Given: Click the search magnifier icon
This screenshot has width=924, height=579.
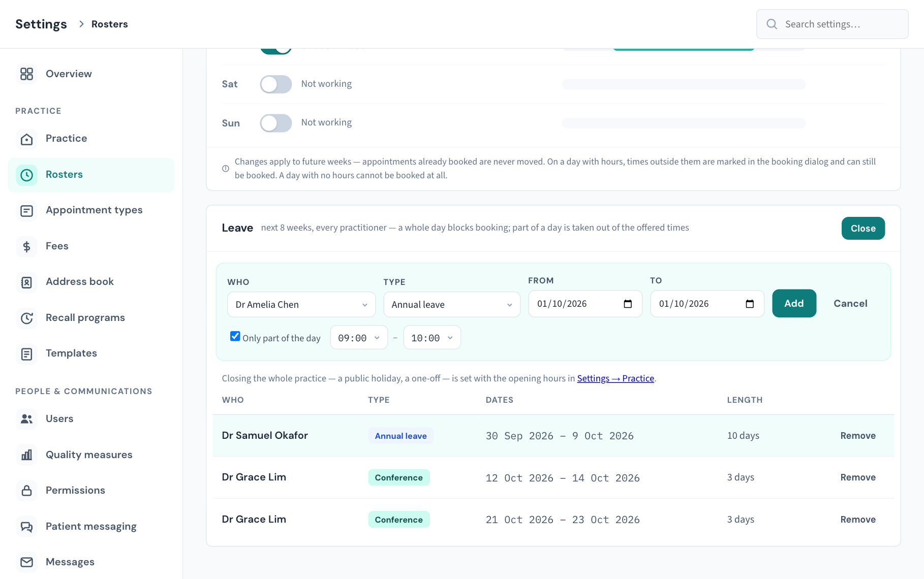Looking at the screenshot, I should pyautogui.click(x=772, y=24).
